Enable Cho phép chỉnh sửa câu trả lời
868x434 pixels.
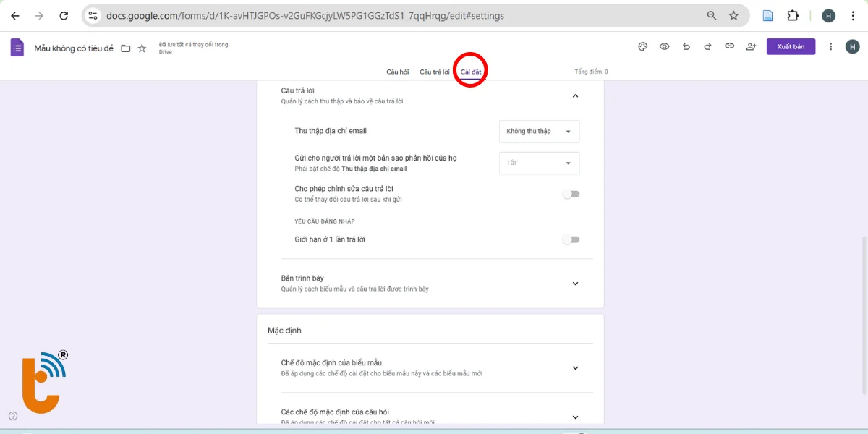571,194
